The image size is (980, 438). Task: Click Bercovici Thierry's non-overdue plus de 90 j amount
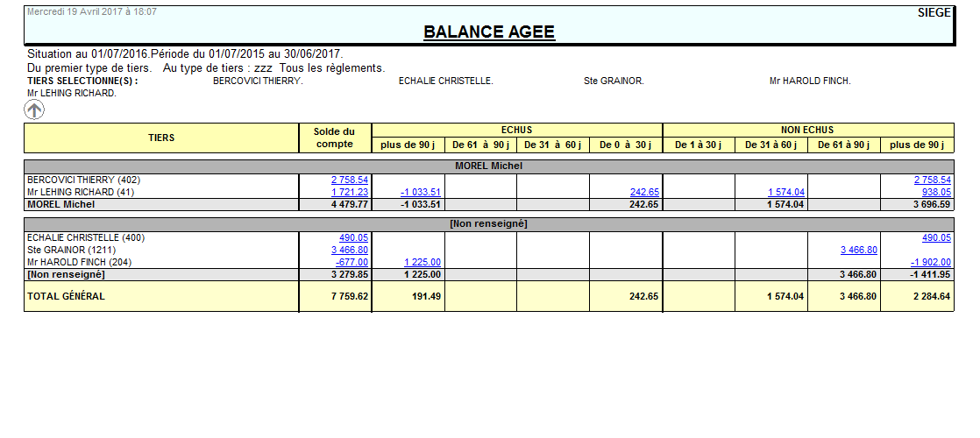931,180
